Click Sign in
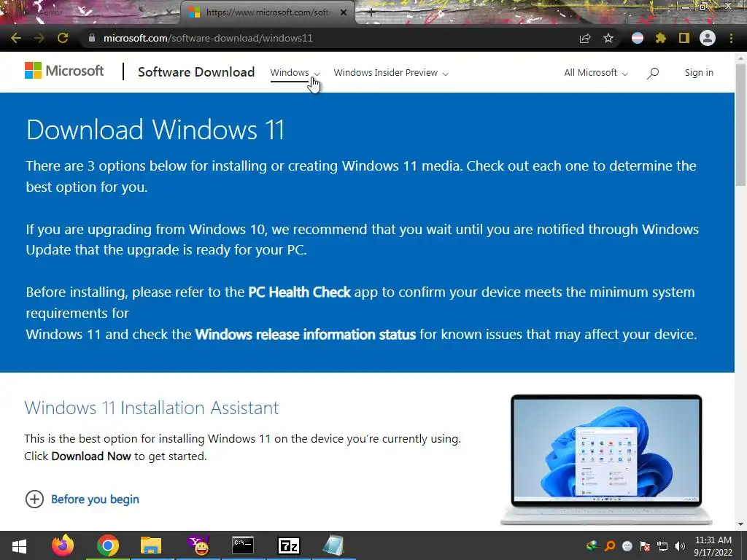This screenshot has height=560, width=747. pyautogui.click(x=699, y=73)
